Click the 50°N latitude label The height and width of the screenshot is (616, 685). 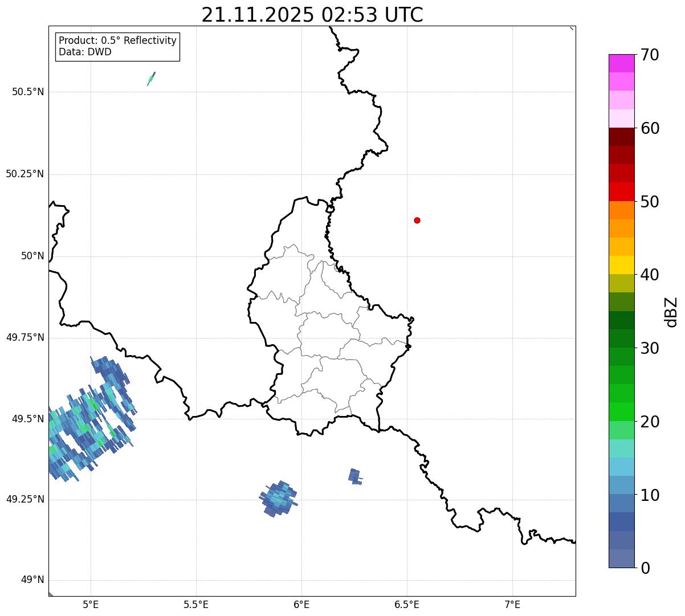pyautogui.click(x=32, y=256)
